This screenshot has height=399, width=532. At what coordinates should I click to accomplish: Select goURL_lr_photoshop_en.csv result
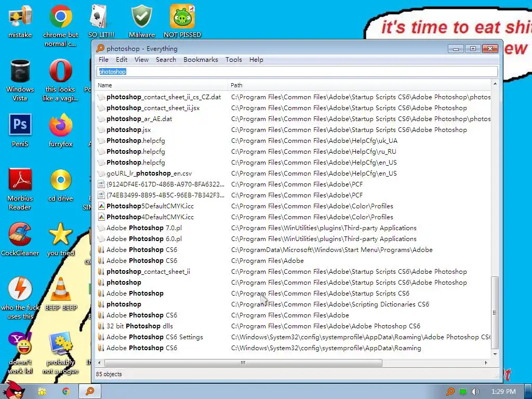tap(294, 174)
